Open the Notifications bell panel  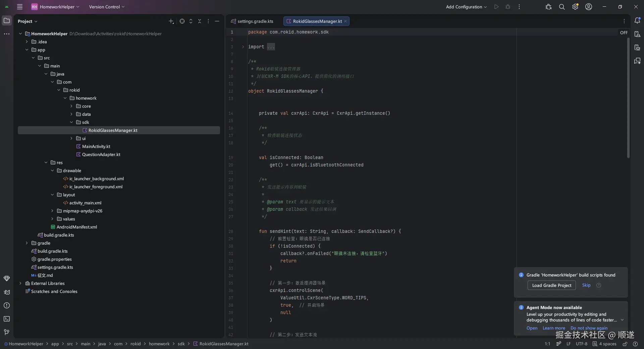(x=637, y=21)
